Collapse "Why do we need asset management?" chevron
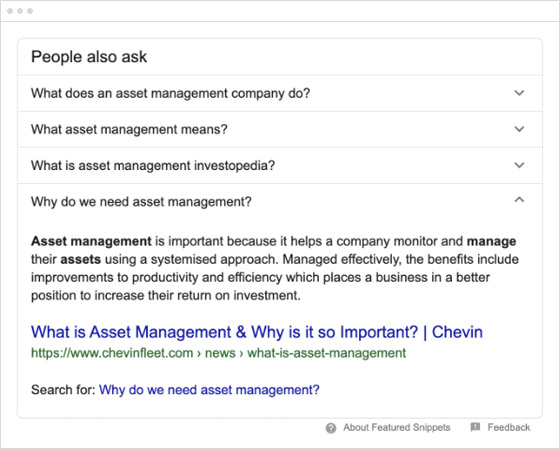Screen dimensions: 560x449 pyautogui.click(x=519, y=199)
